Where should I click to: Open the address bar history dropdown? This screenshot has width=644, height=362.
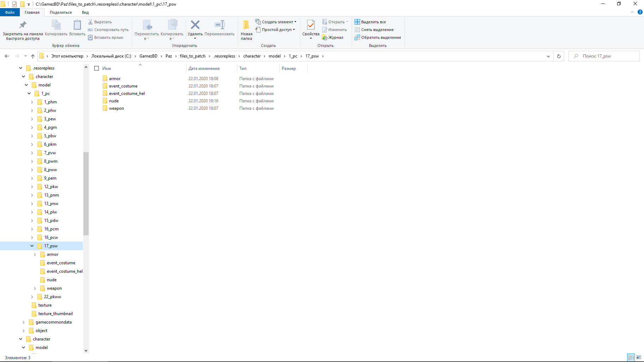tap(548, 56)
